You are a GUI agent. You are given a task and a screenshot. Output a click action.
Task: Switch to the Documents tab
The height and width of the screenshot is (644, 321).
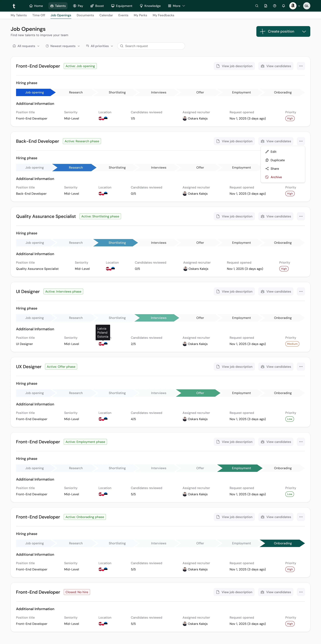coord(85,15)
